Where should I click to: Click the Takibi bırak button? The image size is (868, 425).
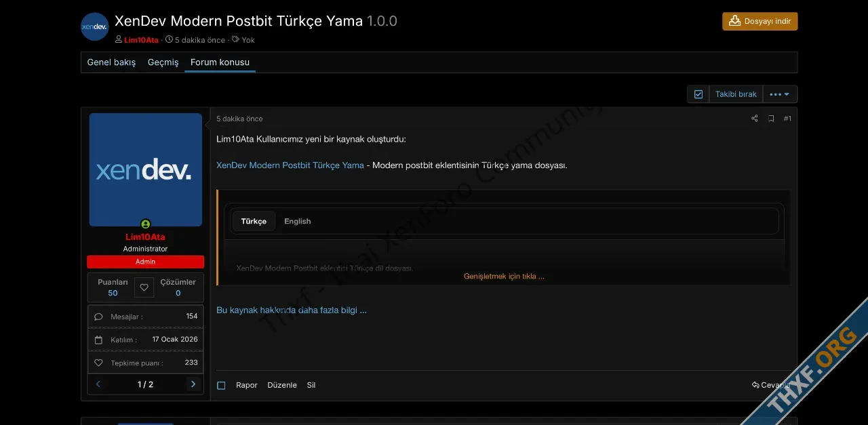tap(736, 94)
